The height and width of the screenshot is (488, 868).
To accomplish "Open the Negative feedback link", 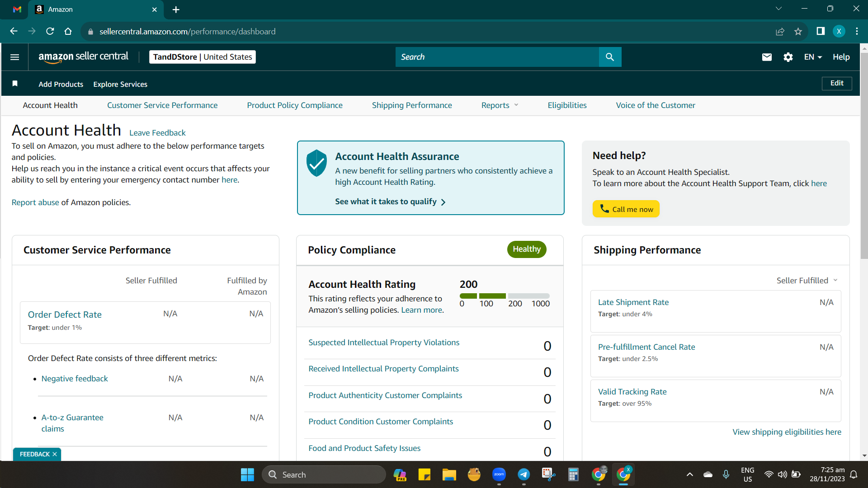I will click(75, 379).
